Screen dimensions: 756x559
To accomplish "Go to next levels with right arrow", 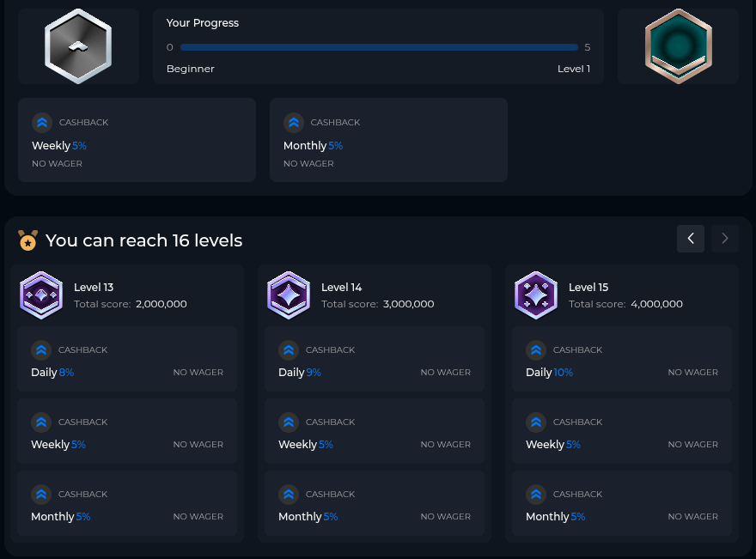I will click(x=725, y=239).
